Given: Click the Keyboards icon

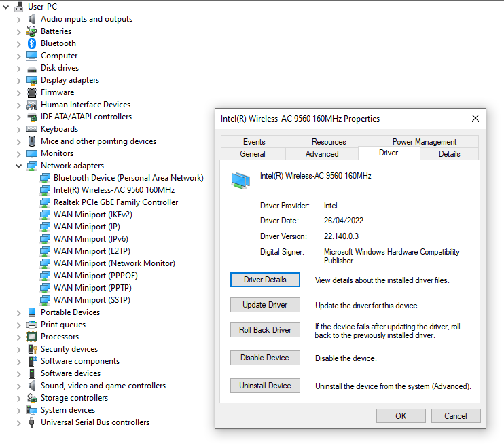Looking at the screenshot, I should tap(31, 129).
